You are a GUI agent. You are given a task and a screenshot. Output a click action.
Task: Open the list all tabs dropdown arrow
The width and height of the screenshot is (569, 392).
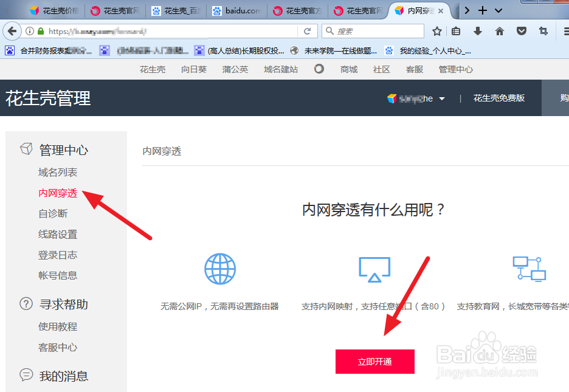click(498, 11)
